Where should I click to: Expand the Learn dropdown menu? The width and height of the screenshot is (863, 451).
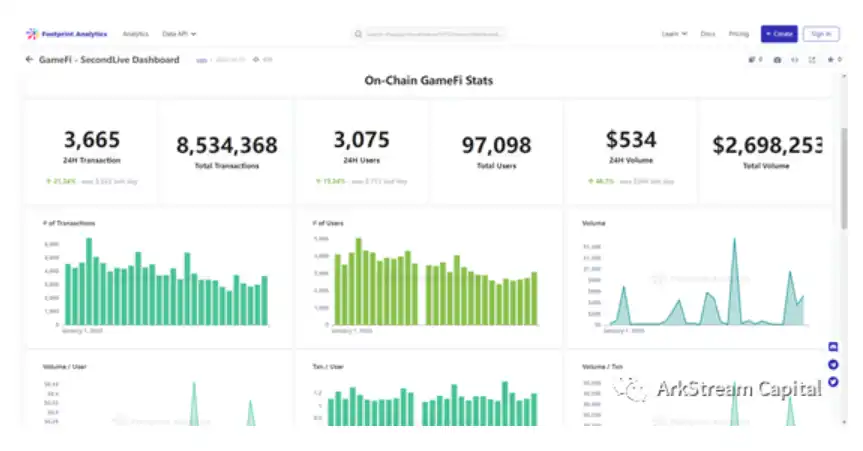click(x=674, y=34)
